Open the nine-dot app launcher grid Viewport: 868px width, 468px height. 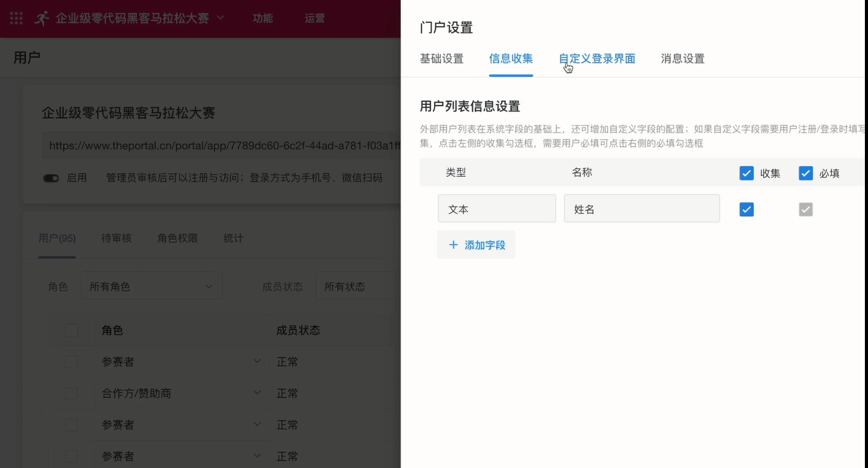point(16,18)
